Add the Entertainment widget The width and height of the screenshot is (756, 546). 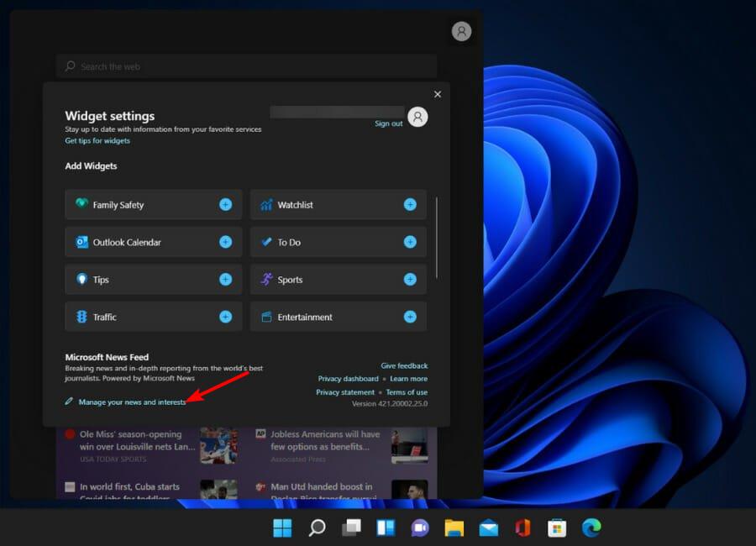409,317
